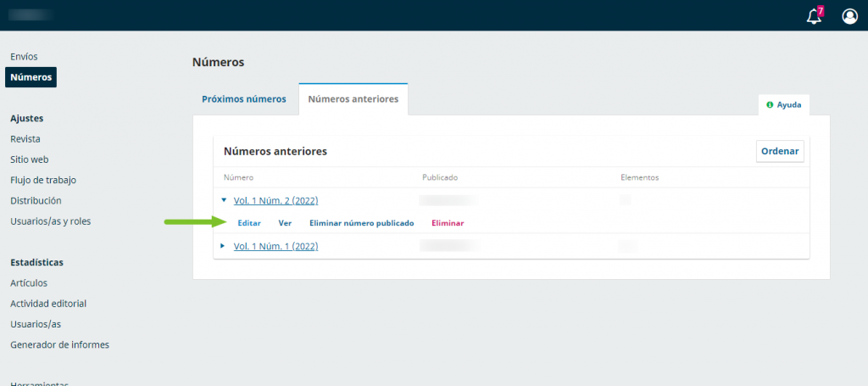Collapse the Vol. 1 Núm. 2 (2022) row

[224, 200]
